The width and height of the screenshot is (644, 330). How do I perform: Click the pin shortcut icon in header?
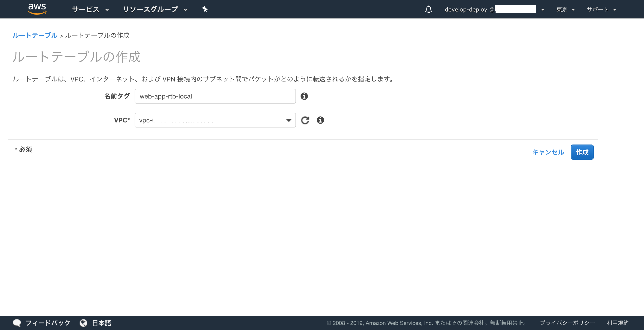(205, 9)
